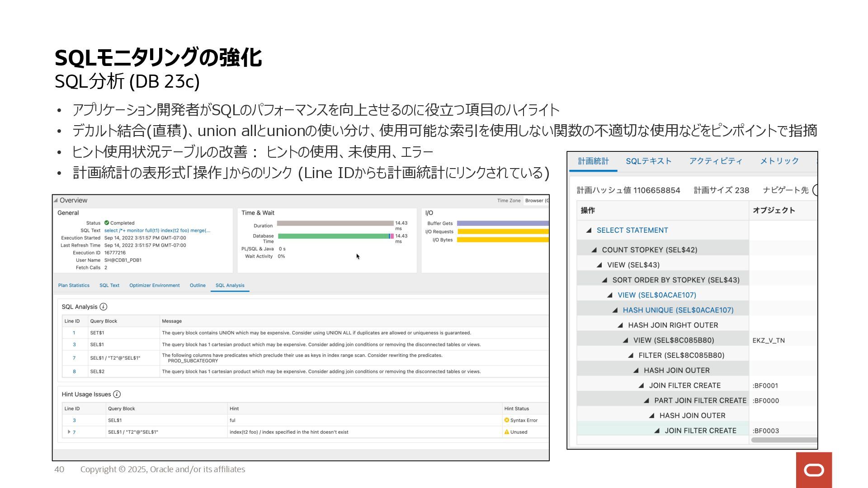The height and width of the screenshot is (488, 868).
Task: Collapse VIEW (SEL$0ACAE107) node arrow
Action: tap(609, 295)
